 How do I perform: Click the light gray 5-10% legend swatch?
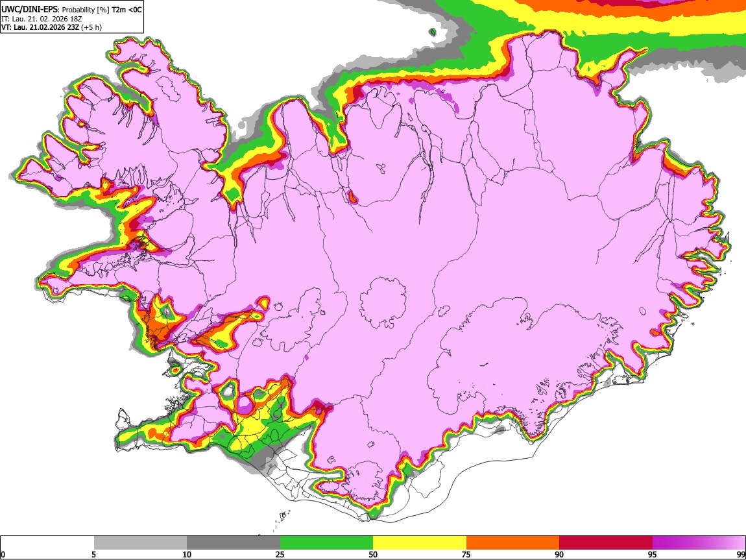pyautogui.click(x=140, y=542)
